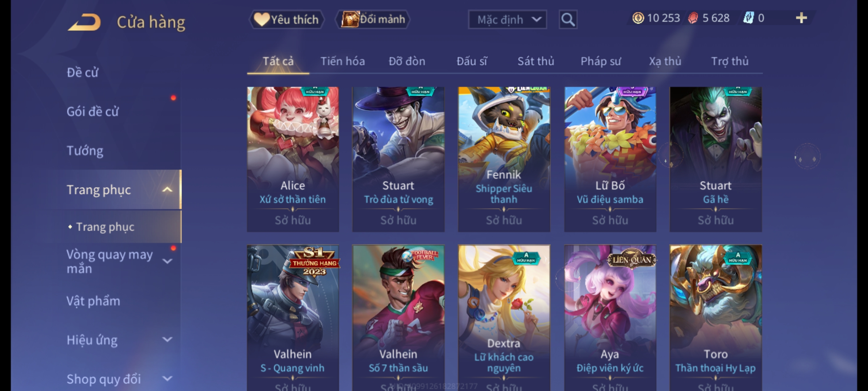Viewport: 868px width, 391px height.
Task: Click the plus icon to add currency
Action: (x=801, y=18)
